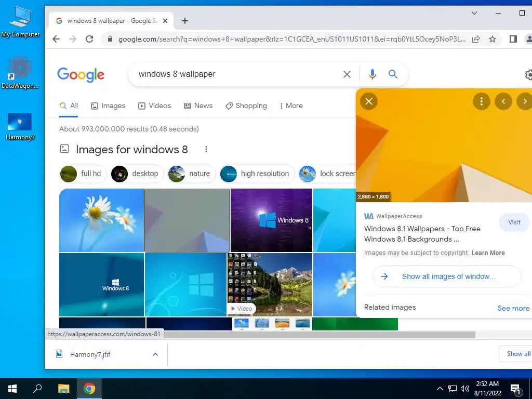Select the lock screen filter chip
532x399 pixels.
pos(327,174)
